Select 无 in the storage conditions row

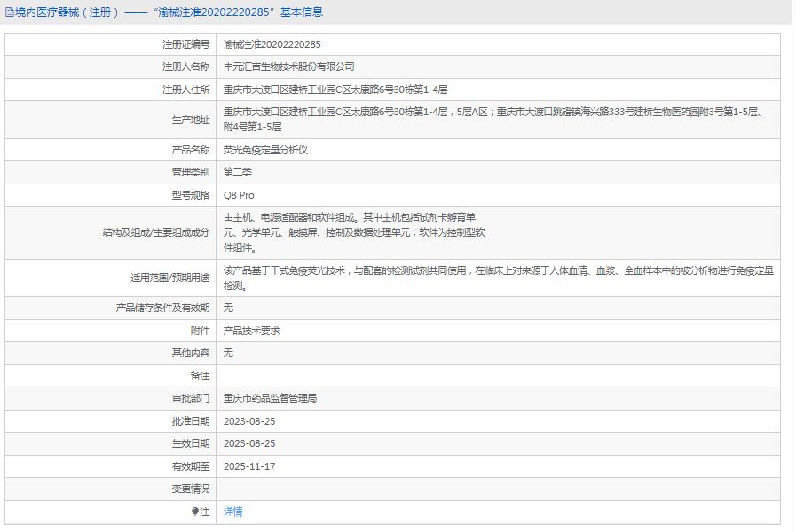pos(228,308)
